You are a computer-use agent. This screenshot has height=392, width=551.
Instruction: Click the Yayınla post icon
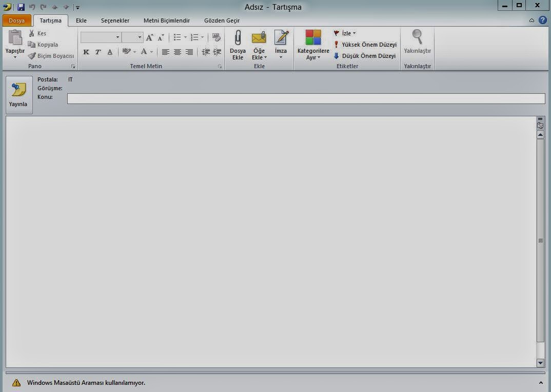[18, 90]
